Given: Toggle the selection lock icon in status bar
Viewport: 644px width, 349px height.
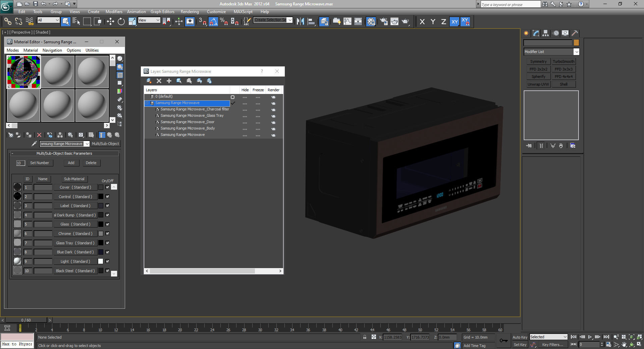Looking at the screenshot, I should coord(365,337).
